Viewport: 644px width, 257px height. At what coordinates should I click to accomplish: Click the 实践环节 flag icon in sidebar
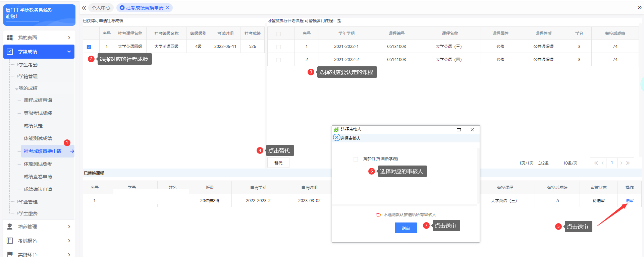[10, 254]
